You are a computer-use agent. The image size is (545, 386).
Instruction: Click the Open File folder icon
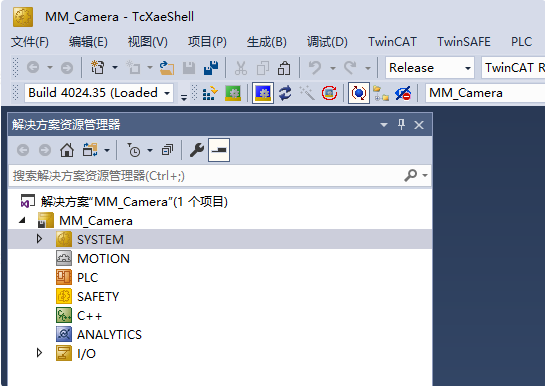[167, 67]
